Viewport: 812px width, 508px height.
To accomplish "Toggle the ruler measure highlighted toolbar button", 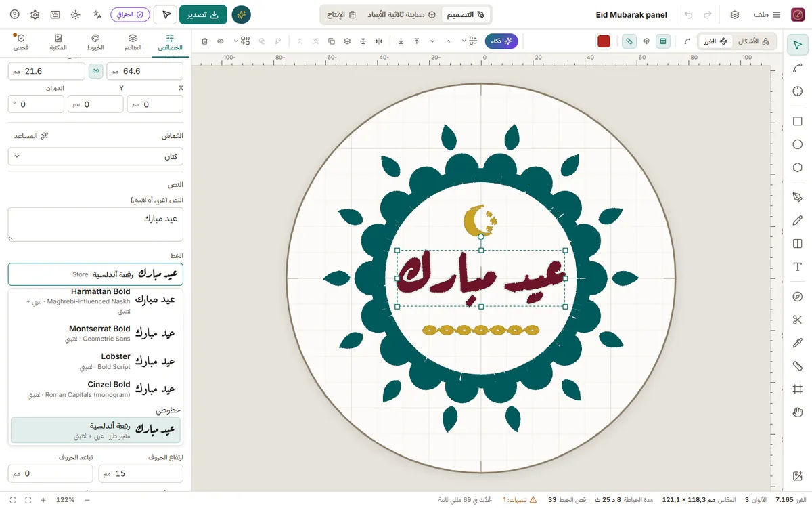I will pyautogui.click(x=629, y=41).
